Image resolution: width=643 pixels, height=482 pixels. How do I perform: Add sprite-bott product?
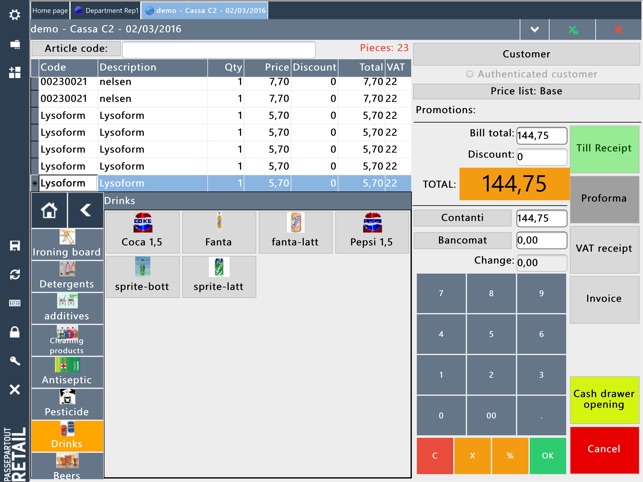tap(142, 277)
